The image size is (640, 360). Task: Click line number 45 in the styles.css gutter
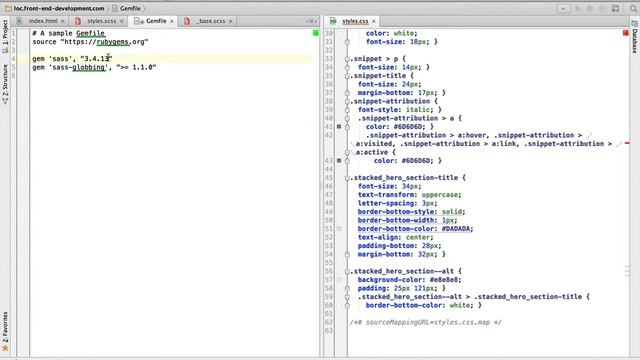pyautogui.click(x=329, y=178)
